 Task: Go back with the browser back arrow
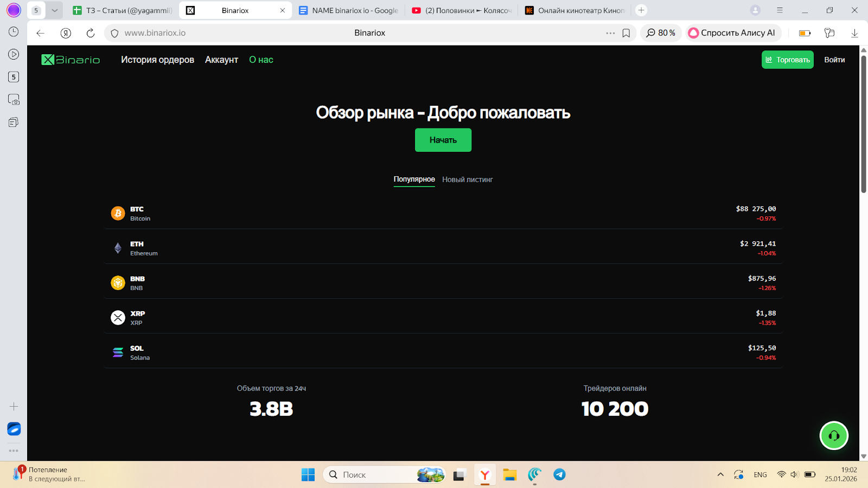coord(40,33)
